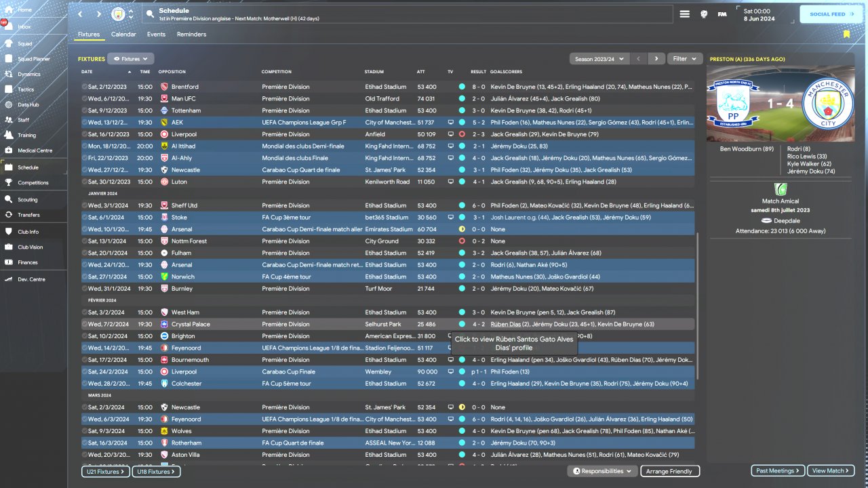Click the Manchester City club badge in top bar
This screenshot has width=868, height=488.
pos(119,14)
